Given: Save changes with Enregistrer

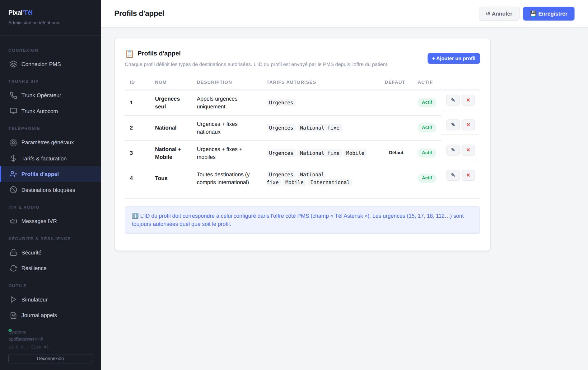Looking at the screenshot, I should tap(548, 14).
